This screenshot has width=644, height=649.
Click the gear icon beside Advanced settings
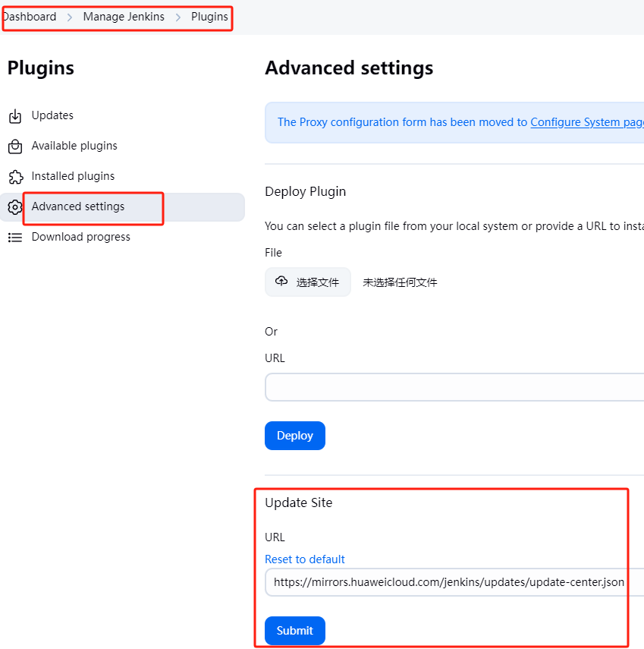pos(14,206)
